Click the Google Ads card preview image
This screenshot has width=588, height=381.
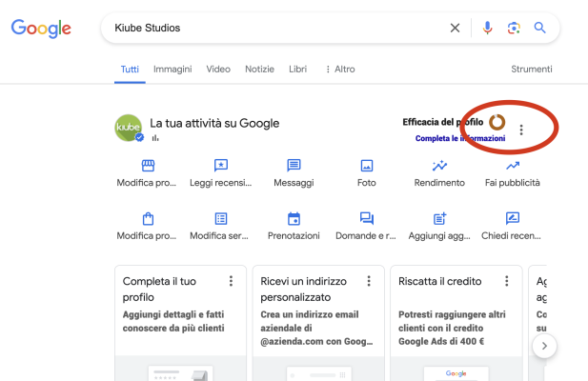[456, 374]
